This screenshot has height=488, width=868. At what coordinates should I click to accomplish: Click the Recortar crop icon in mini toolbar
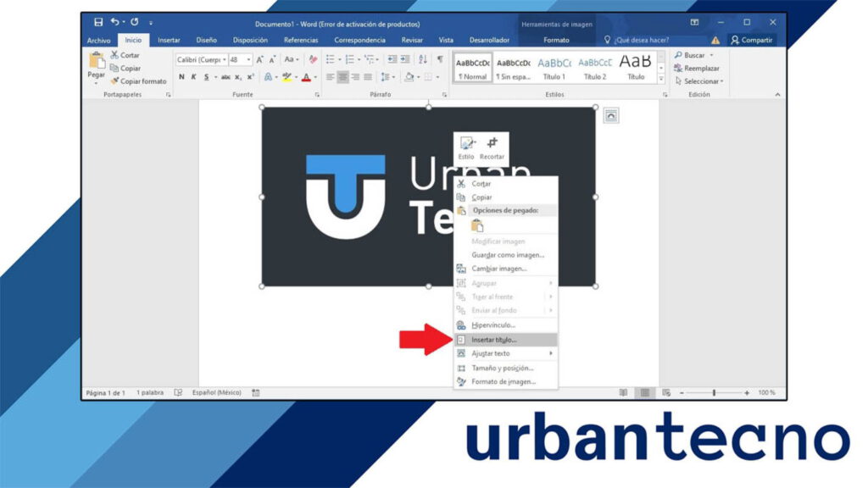point(492,145)
